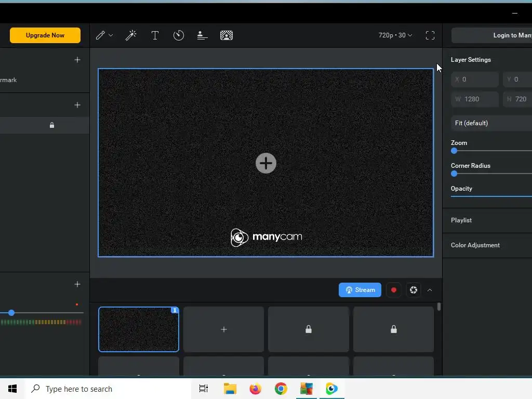This screenshot has width=532, height=399.
Task: Click the W width input field
Action: 475,99
